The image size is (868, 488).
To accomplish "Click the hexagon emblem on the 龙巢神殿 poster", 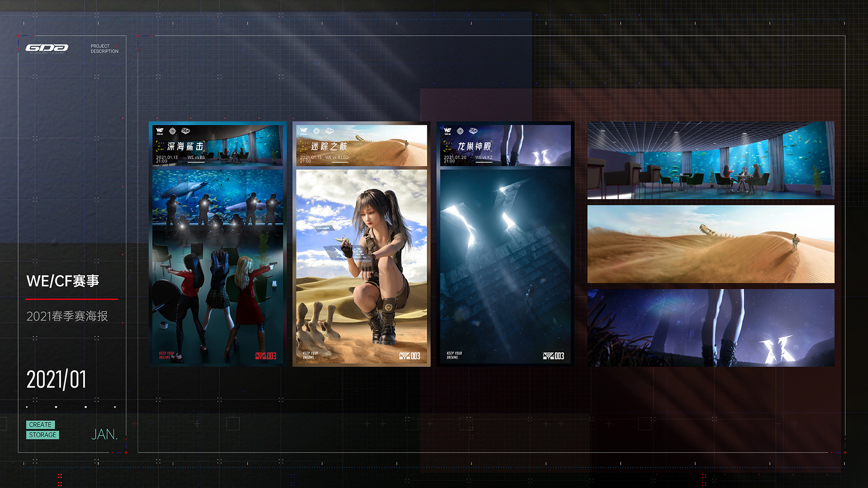I will [460, 131].
